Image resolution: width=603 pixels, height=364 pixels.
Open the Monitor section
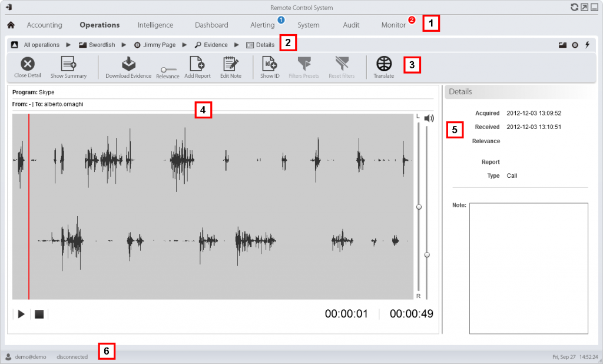pyautogui.click(x=393, y=25)
